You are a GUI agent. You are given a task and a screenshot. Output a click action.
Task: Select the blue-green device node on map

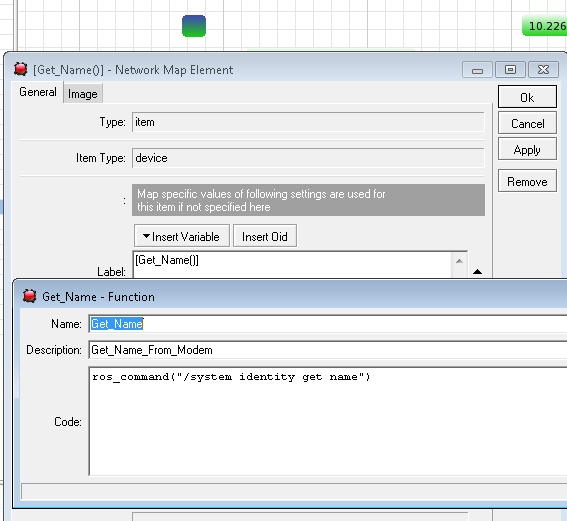click(194, 26)
